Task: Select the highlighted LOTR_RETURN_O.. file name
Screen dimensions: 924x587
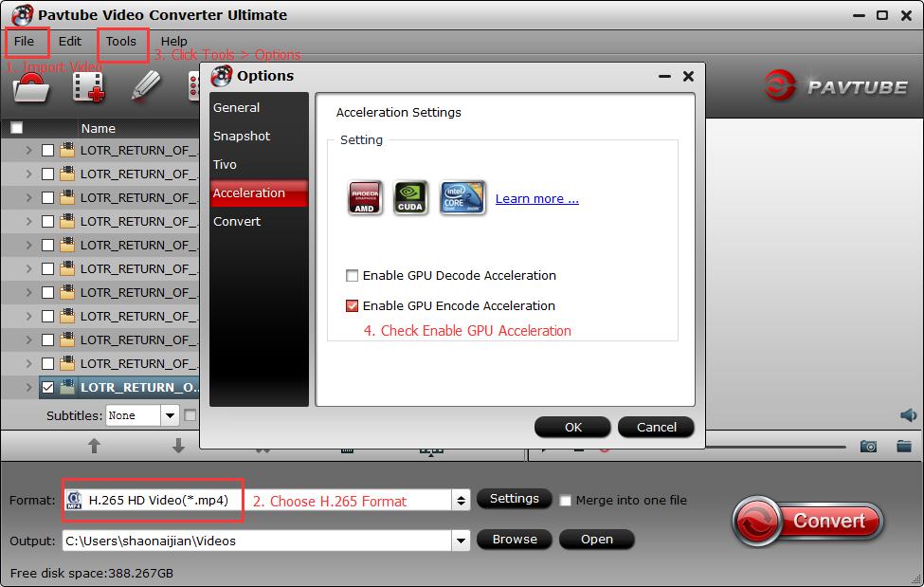Action: coord(139,388)
